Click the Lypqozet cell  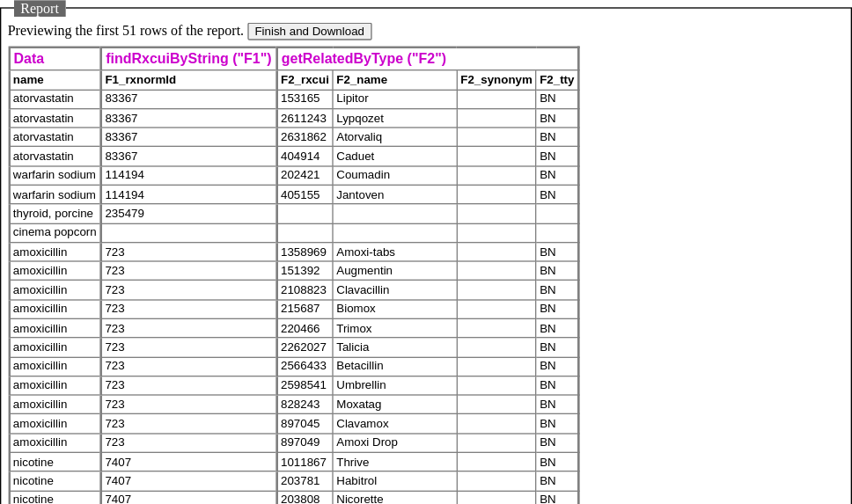coord(395,119)
